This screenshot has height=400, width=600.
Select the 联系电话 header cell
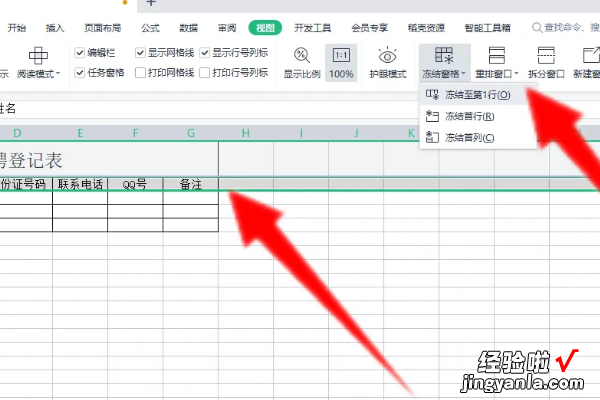[x=80, y=184]
